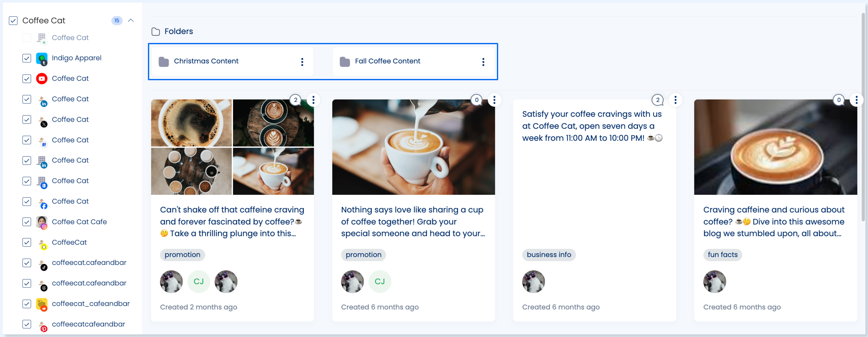Open the Fall Coffee Content folder options menu
Screen dimensions: 868x337
tap(483, 62)
